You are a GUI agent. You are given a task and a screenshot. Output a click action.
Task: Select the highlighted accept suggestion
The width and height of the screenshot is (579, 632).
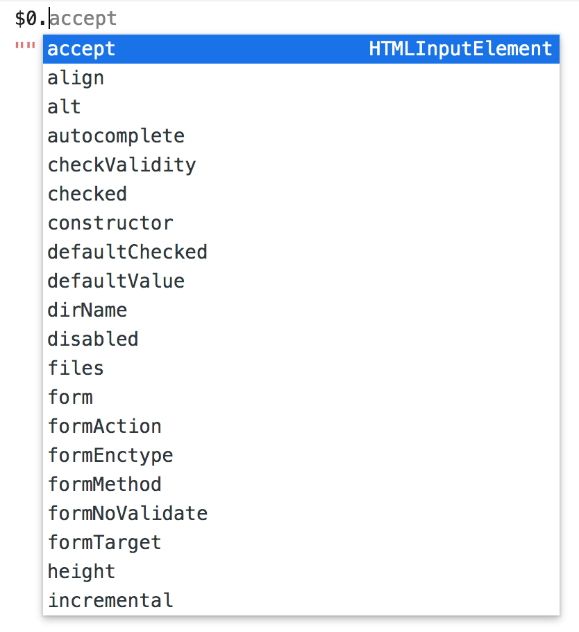click(x=301, y=49)
